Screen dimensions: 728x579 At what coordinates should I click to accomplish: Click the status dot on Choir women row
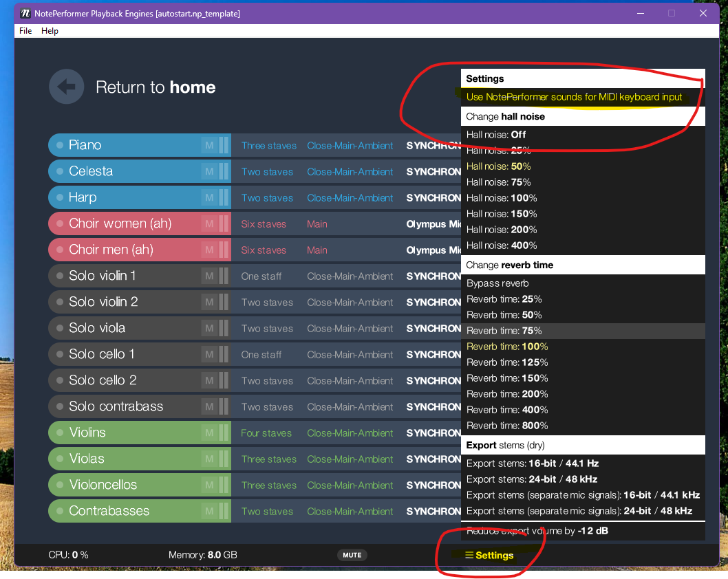coord(60,223)
